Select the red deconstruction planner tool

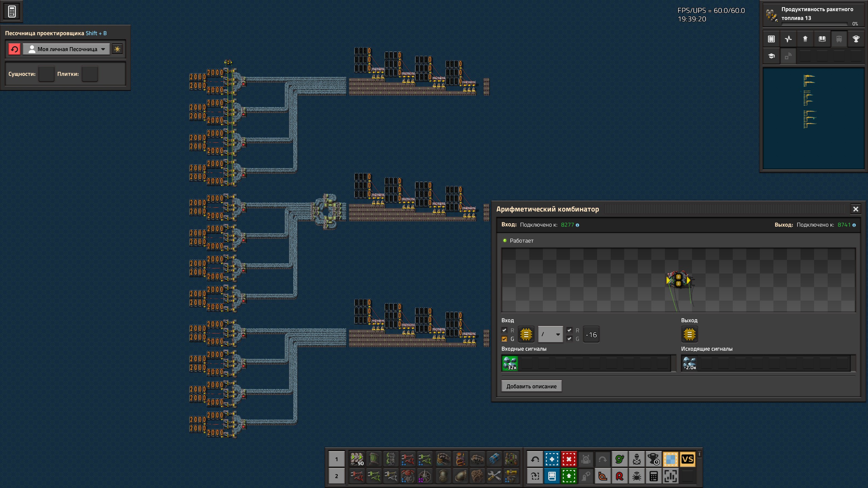click(569, 459)
